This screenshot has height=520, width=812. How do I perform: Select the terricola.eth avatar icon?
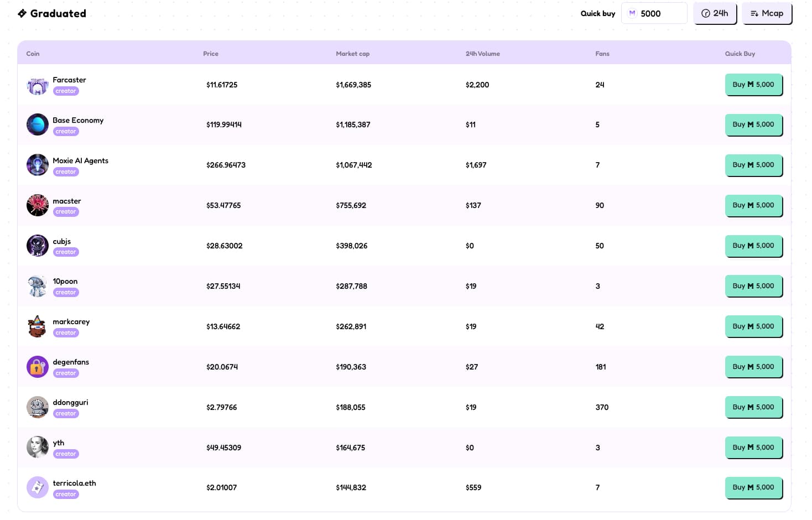click(38, 488)
